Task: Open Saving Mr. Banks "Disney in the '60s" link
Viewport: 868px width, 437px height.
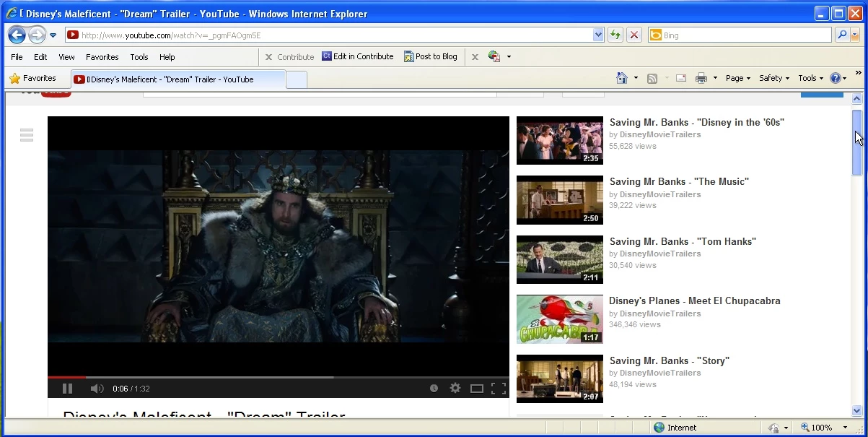Action: click(x=696, y=122)
